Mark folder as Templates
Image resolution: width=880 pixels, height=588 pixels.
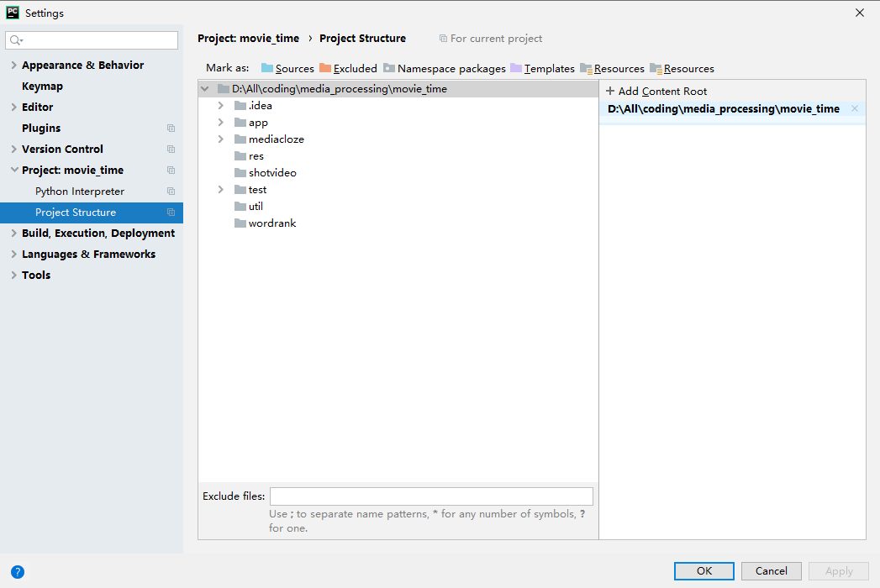pyautogui.click(x=542, y=69)
